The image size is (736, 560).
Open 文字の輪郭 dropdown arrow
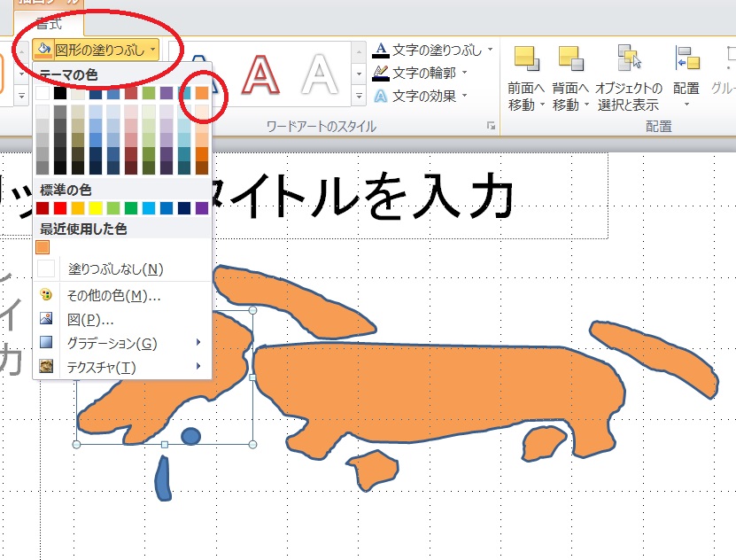click(465, 73)
